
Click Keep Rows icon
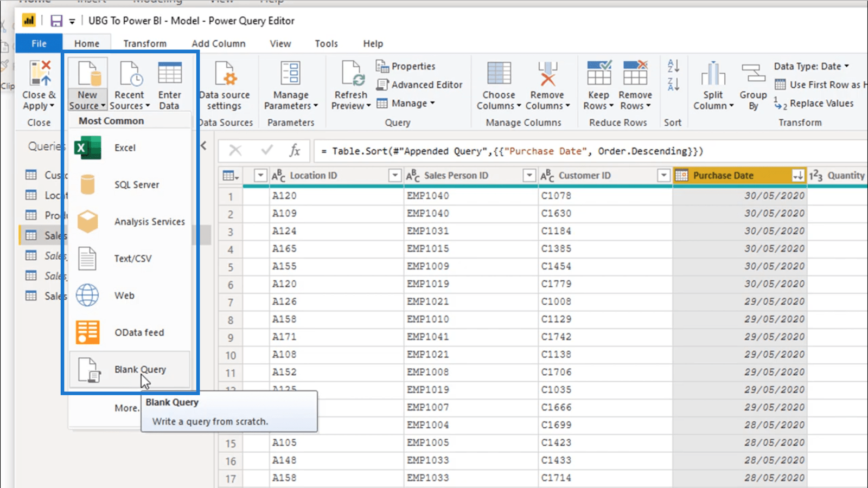pyautogui.click(x=599, y=73)
